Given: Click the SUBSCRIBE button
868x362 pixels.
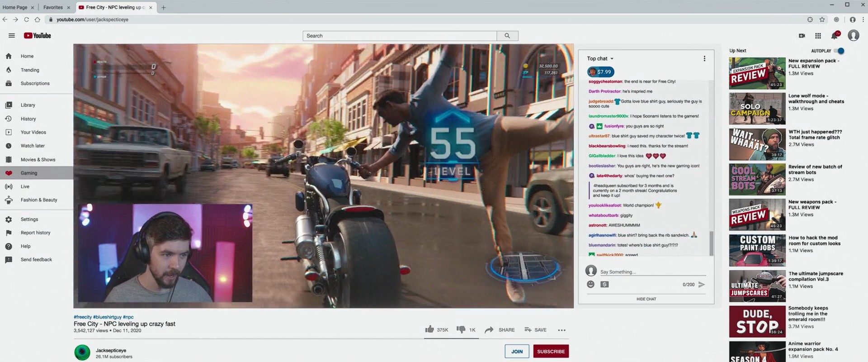Looking at the screenshot, I should 551,351.
